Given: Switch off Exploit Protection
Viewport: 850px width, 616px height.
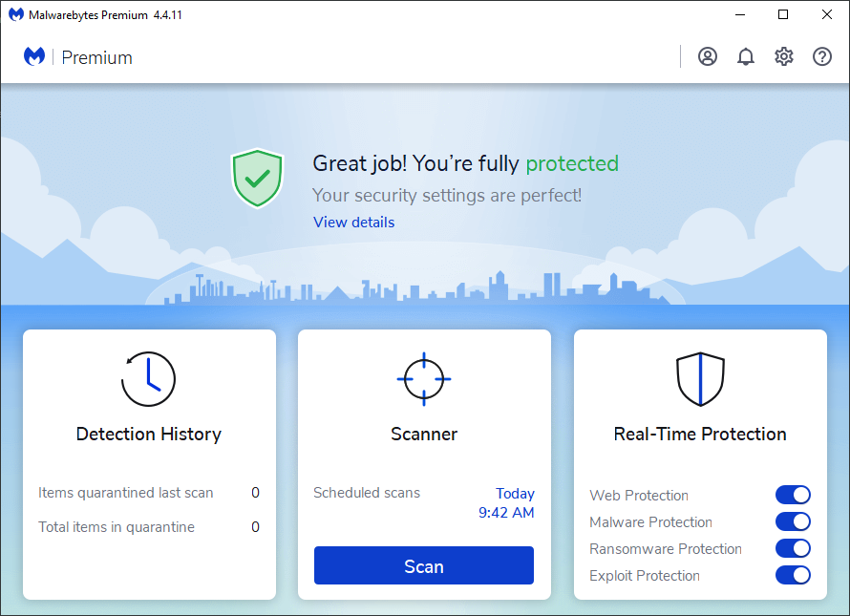Looking at the screenshot, I should (793, 575).
